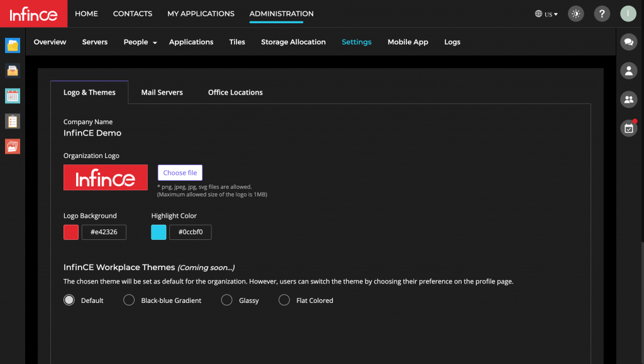Open help question mark icon
Image resolution: width=644 pixels, height=364 pixels.
602,14
